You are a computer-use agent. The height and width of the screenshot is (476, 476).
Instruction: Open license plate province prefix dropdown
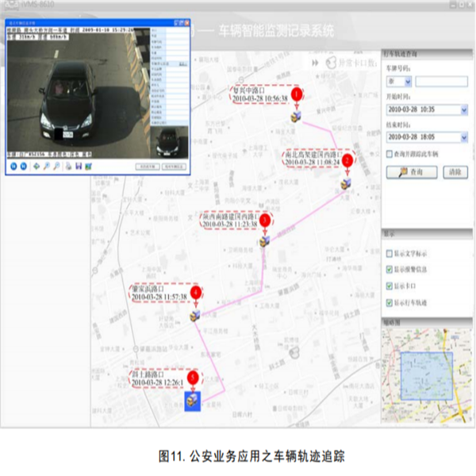[x=406, y=81]
